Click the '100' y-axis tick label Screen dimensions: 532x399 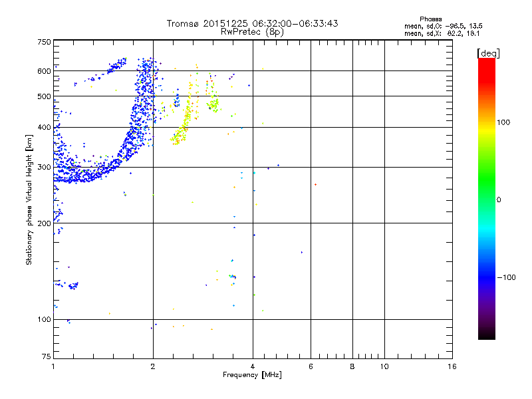click(44, 320)
